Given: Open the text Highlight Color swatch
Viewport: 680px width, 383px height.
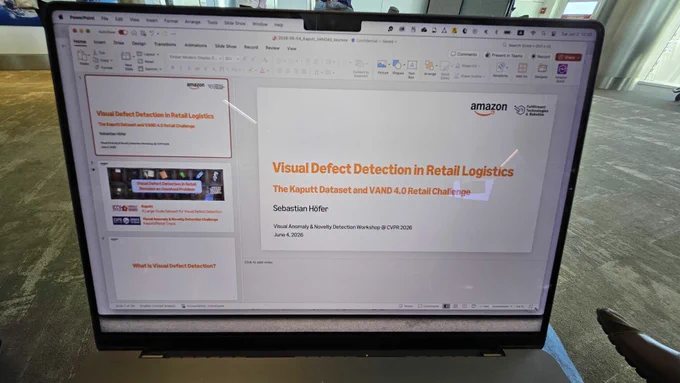Looking at the screenshot, I should point(250,70).
